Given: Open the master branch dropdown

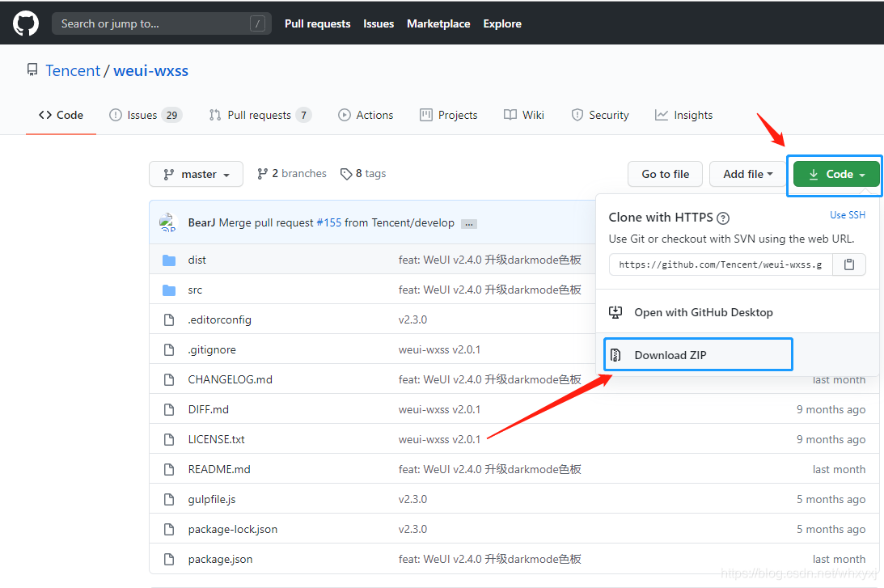Looking at the screenshot, I should (x=197, y=174).
